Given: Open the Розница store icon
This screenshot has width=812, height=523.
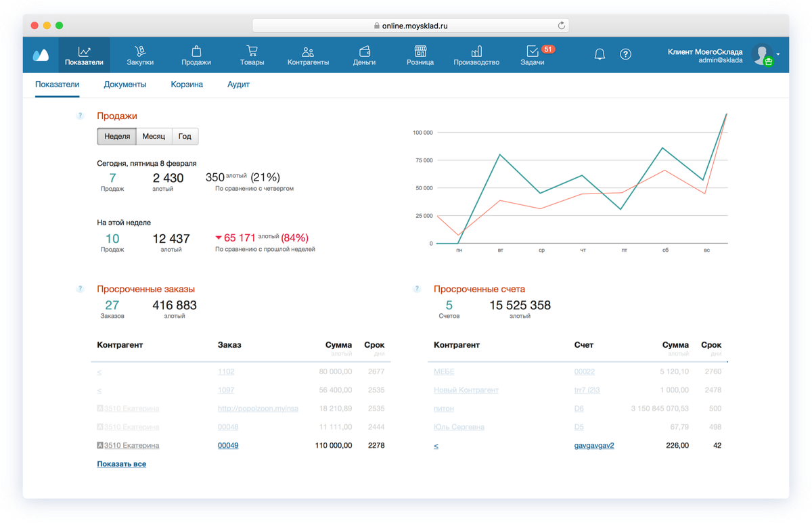Looking at the screenshot, I should pos(420,51).
